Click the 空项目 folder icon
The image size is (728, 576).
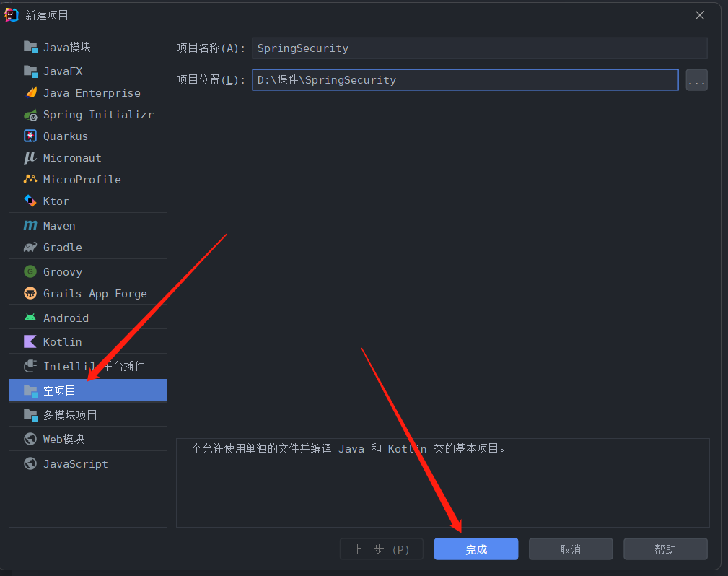point(30,390)
